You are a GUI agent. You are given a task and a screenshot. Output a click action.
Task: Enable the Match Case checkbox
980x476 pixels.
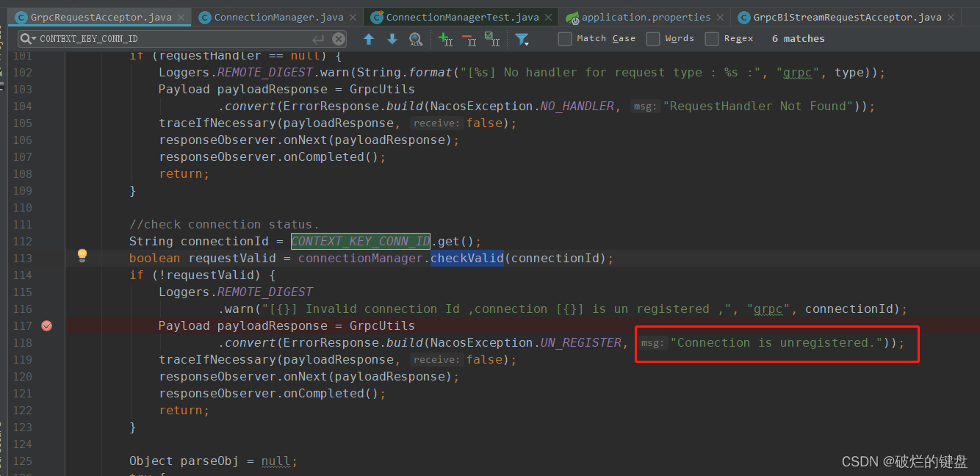(565, 38)
